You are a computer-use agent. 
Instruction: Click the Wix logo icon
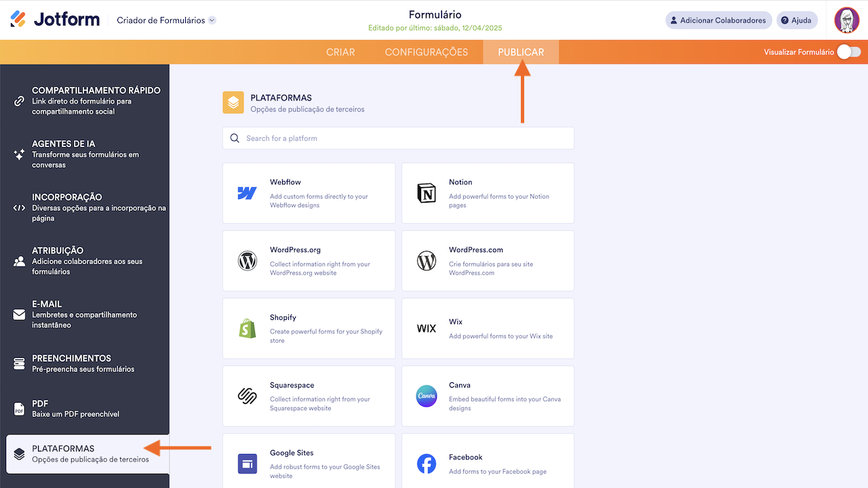(427, 329)
